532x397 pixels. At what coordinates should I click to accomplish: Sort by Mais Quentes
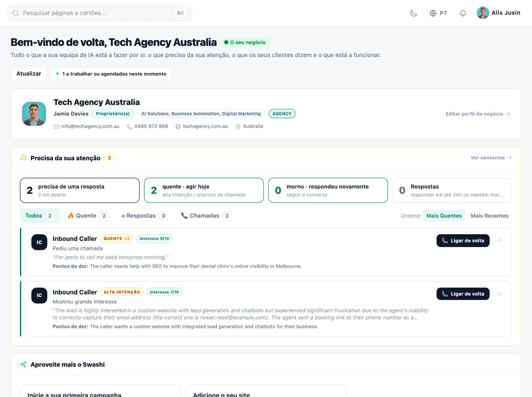click(444, 216)
